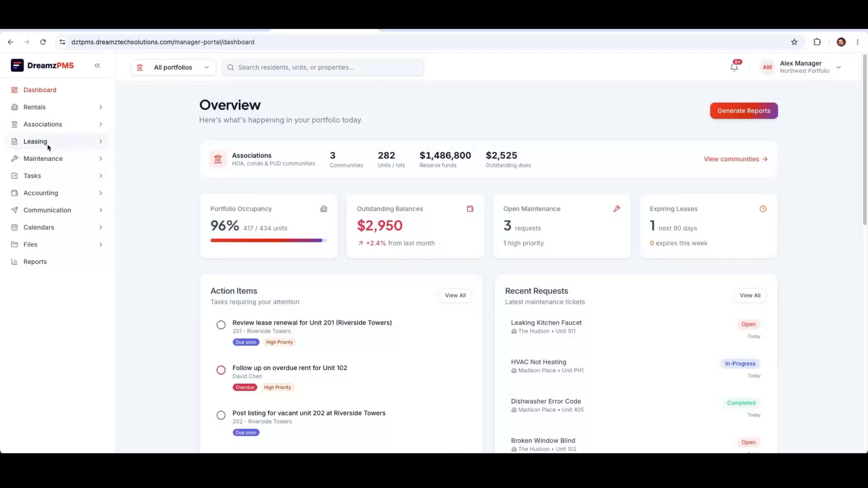Expand the Alex Manager account menu

pyautogui.click(x=839, y=67)
